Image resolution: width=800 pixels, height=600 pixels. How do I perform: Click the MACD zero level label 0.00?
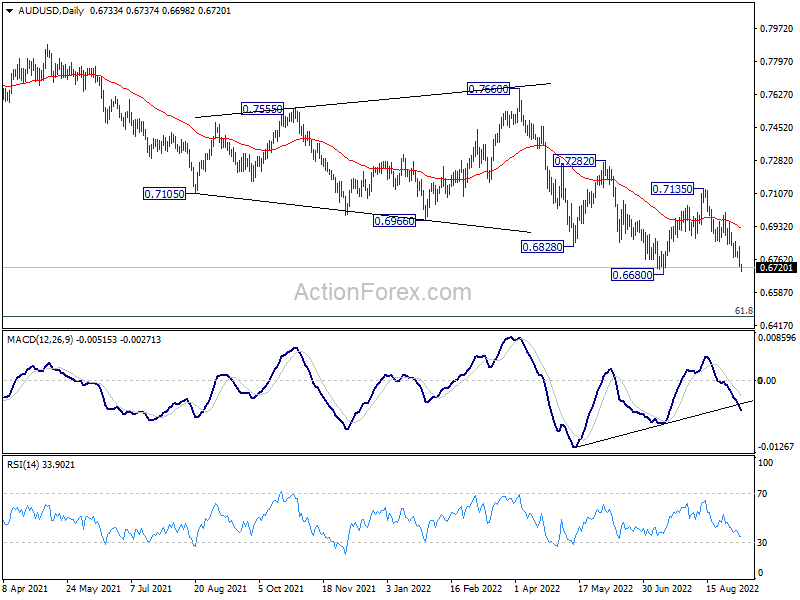pos(767,381)
